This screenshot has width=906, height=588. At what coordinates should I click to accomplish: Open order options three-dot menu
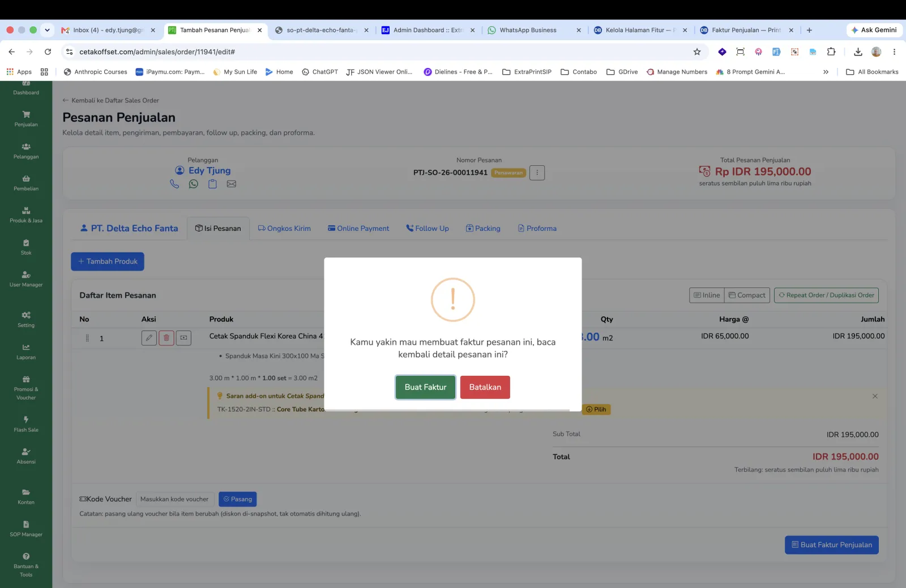pos(537,173)
